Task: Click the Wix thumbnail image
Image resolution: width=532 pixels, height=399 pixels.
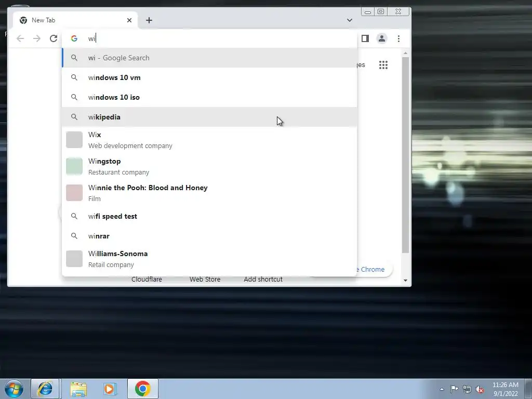Action: (x=74, y=140)
